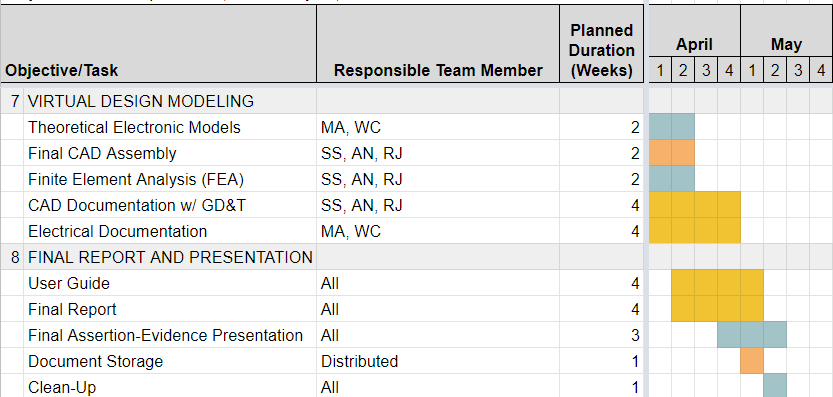
Task: Select the 'Distributed' responsible member cell
Action: click(x=438, y=361)
